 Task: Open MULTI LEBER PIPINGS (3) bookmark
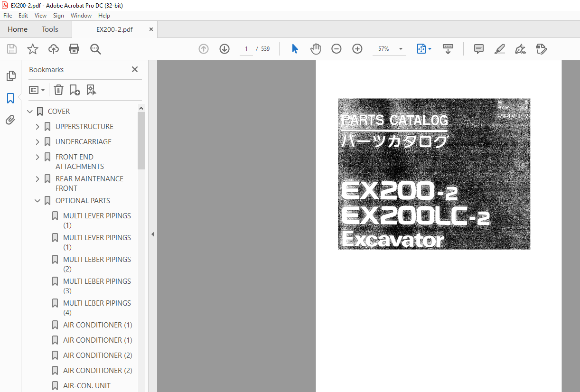coord(97,286)
